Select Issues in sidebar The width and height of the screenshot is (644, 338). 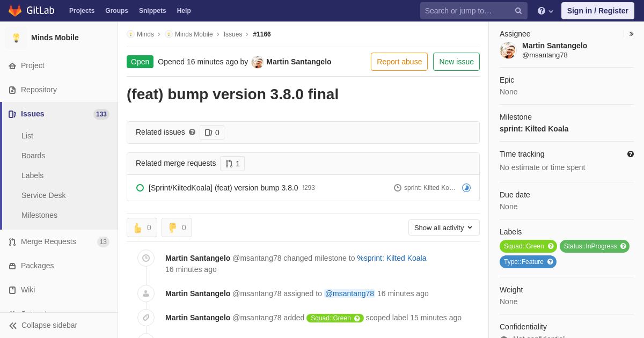[59, 114]
